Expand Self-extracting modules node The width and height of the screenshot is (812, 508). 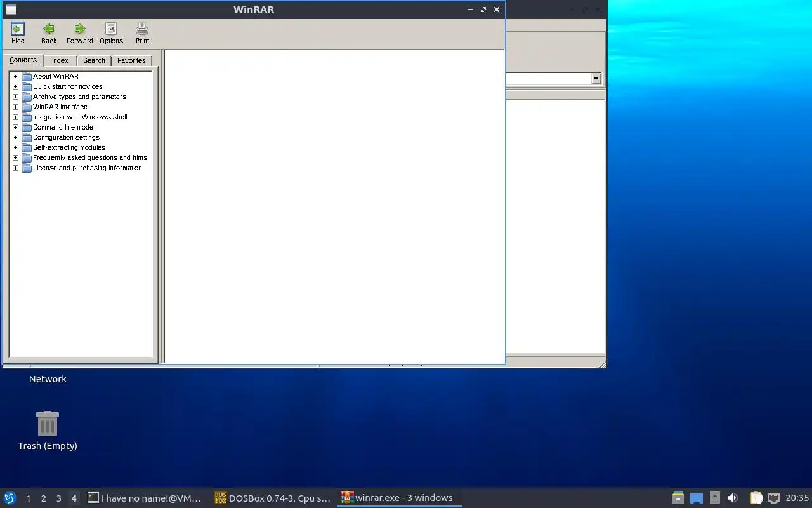(16, 147)
